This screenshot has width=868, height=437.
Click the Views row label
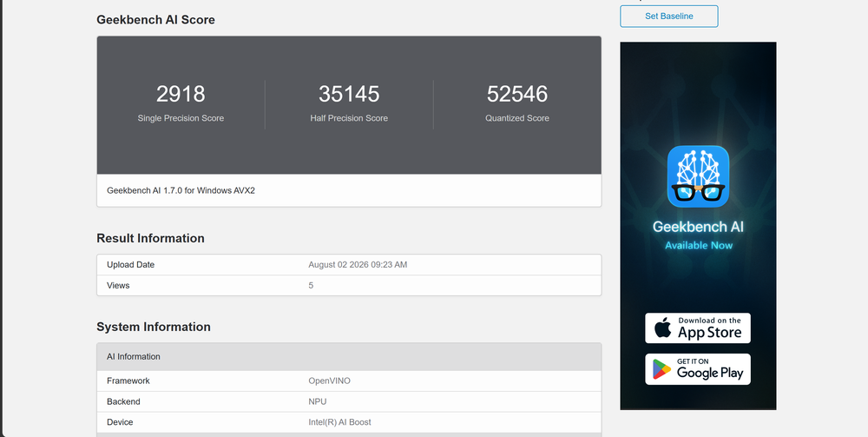coord(118,285)
